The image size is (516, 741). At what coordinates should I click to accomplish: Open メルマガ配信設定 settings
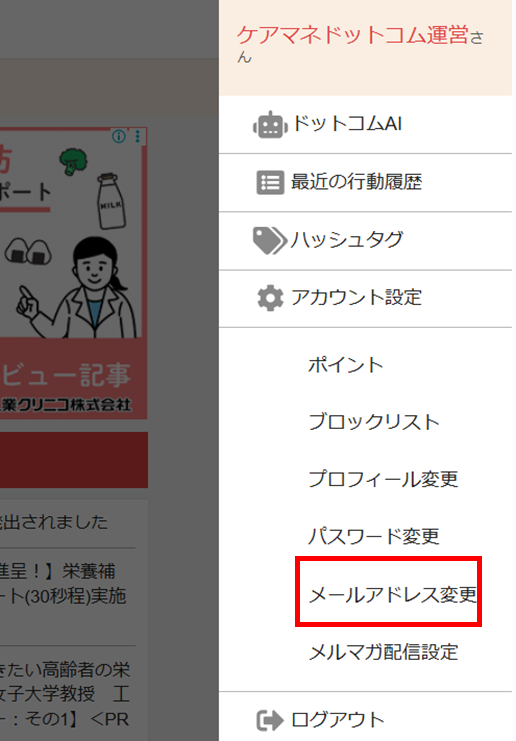[x=383, y=652]
